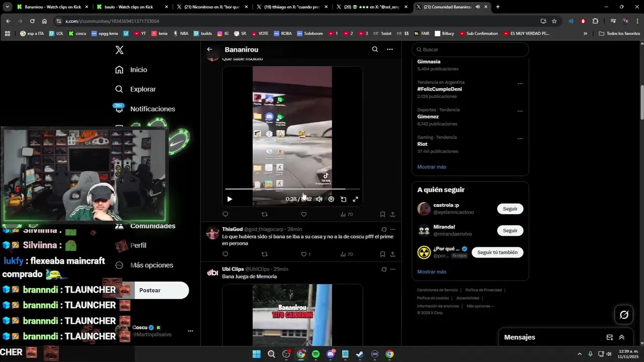Play the paused video

pos(229,199)
